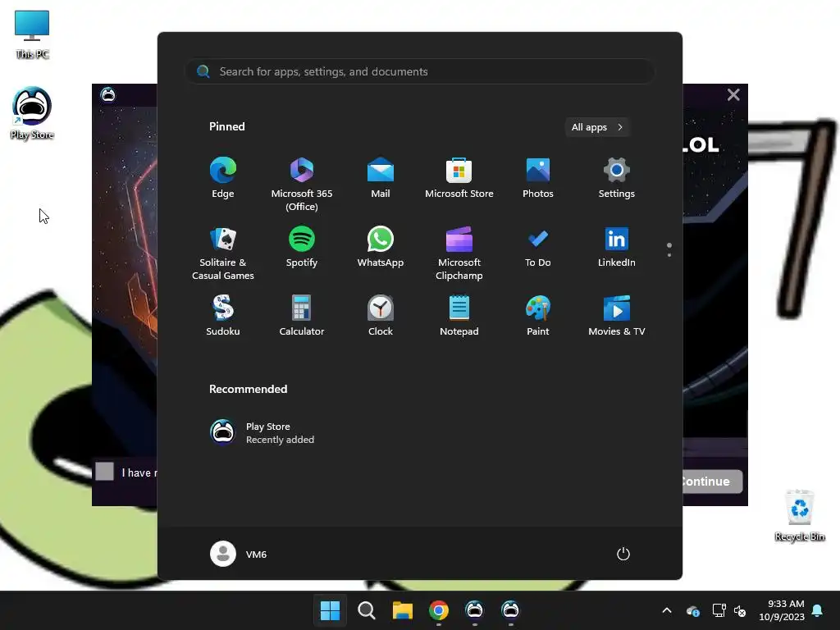
Task: Launch Microsoft Clipchamp
Action: 459,253
